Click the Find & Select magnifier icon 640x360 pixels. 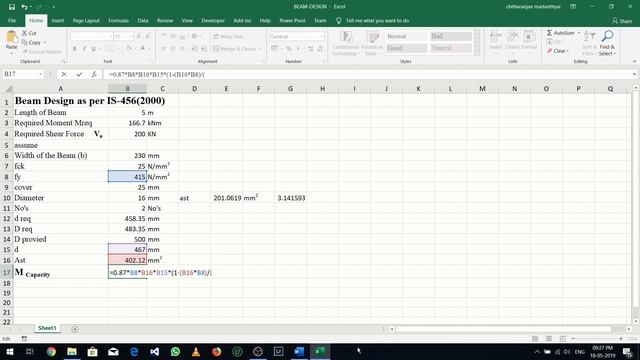[x=607, y=37]
